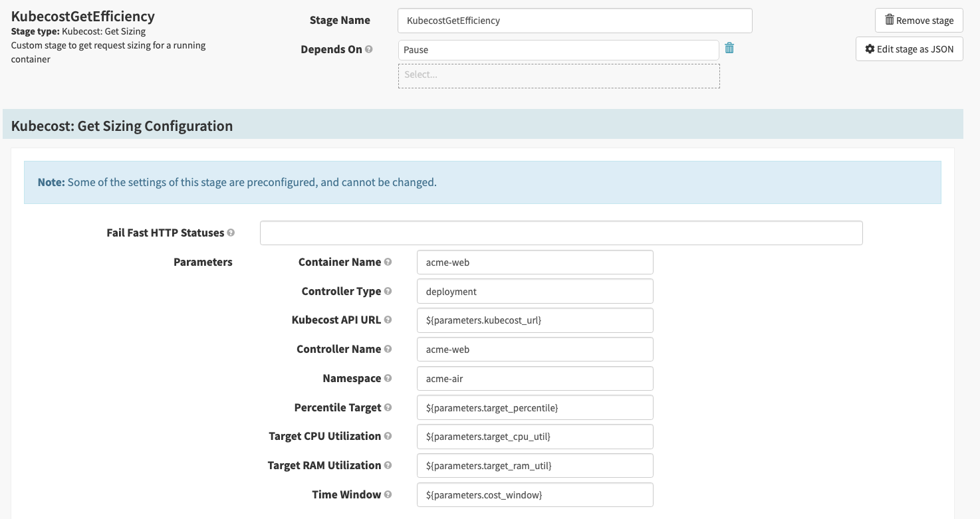Click the Container Name field
The image size is (980, 519).
(x=535, y=262)
